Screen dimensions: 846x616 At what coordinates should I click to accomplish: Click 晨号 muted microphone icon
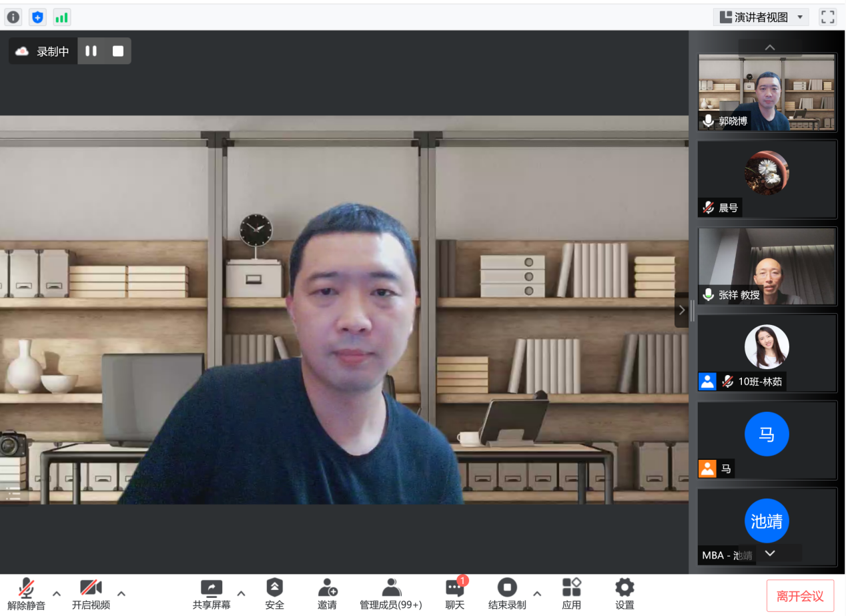click(708, 208)
